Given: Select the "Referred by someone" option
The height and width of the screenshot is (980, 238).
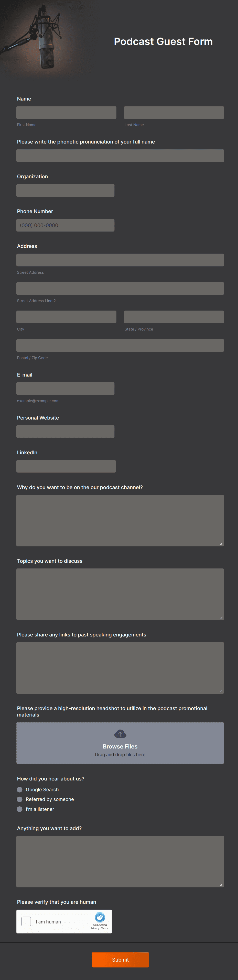Looking at the screenshot, I should tap(19, 799).
